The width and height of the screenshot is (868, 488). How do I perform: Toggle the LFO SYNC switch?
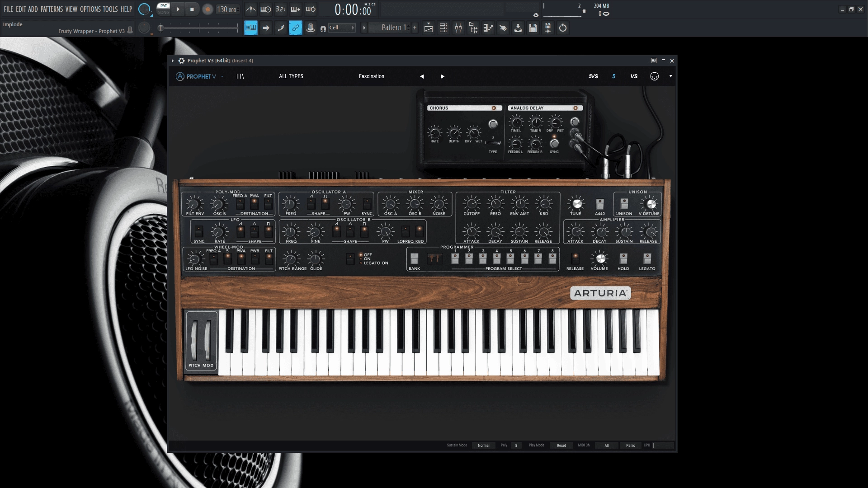(x=199, y=232)
